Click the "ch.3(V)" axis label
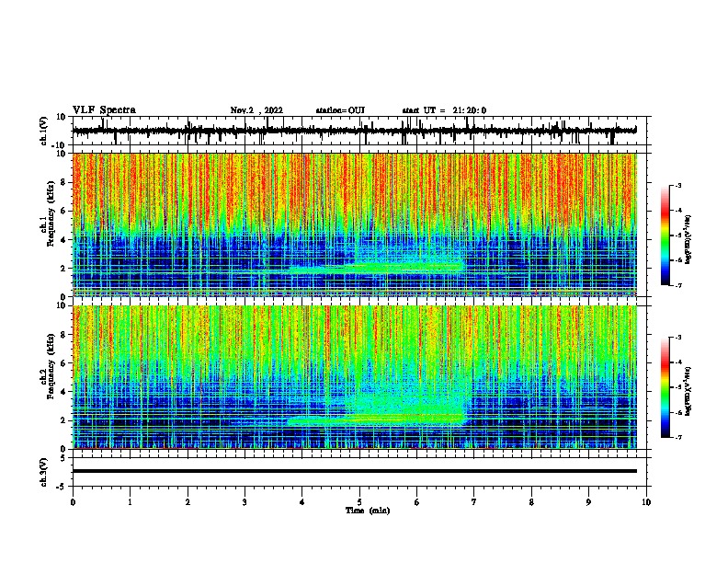This screenshot has height=563, width=728. click(x=44, y=472)
